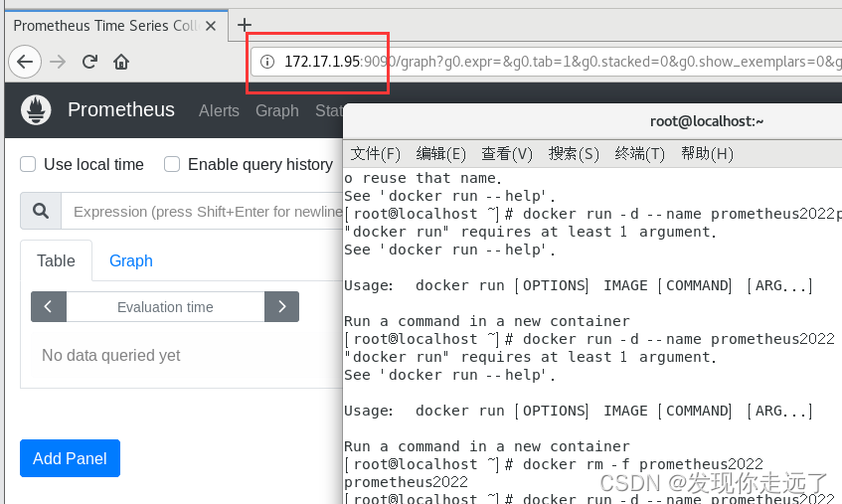
Task: Toggle Enable query history checkbox
Action: pos(172,164)
